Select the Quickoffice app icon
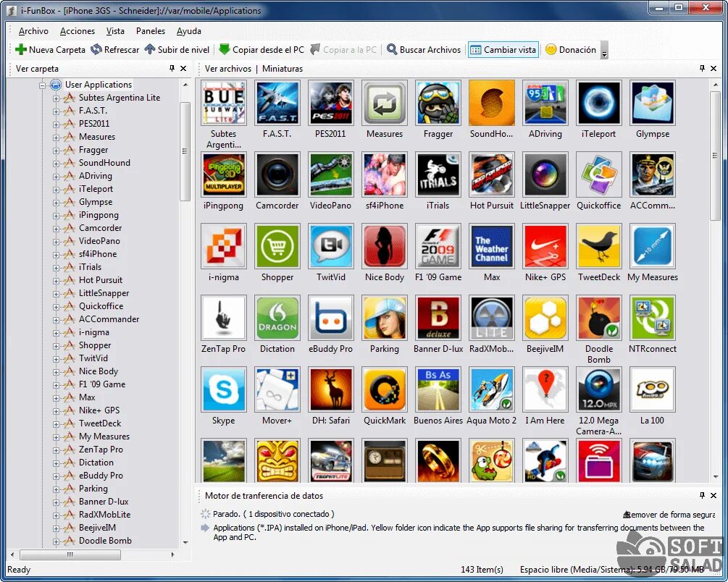728x582 pixels. [x=599, y=174]
